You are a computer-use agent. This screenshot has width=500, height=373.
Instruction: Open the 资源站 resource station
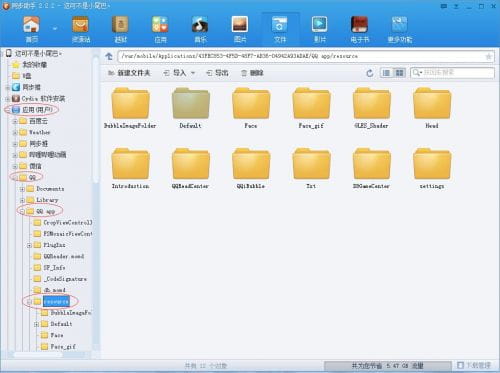pos(81,29)
